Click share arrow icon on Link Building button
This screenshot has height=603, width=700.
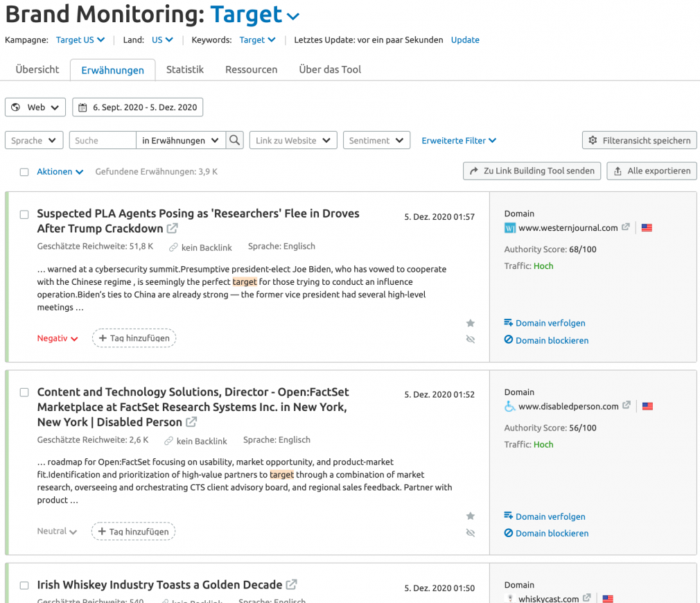[x=474, y=171]
